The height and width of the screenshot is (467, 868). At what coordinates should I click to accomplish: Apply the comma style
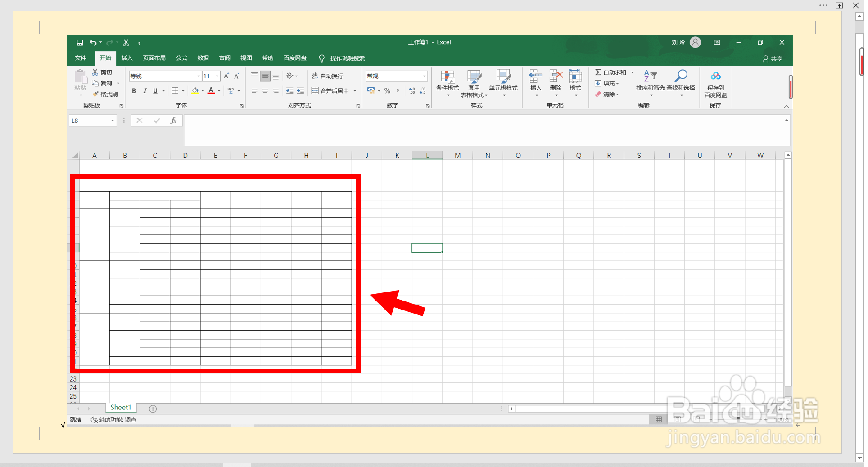[398, 91]
